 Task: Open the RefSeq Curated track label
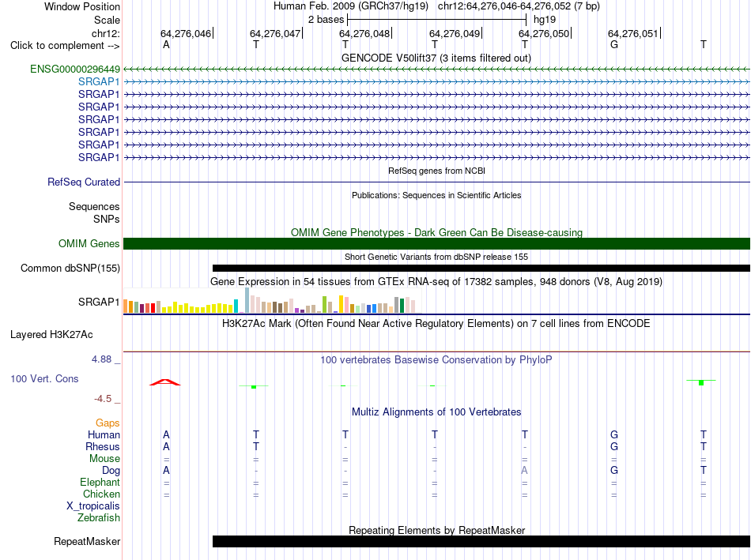[83, 182]
